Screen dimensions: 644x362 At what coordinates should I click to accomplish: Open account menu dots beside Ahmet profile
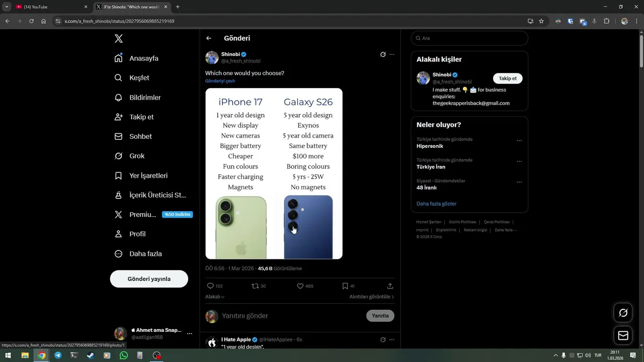click(x=190, y=333)
